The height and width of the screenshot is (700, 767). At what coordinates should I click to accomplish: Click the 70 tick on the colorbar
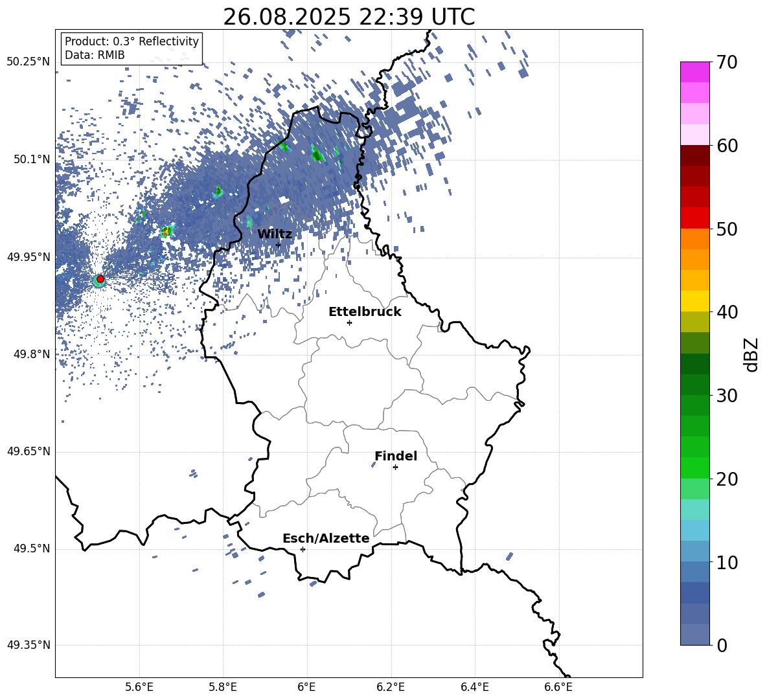click(x=727, y=62)
